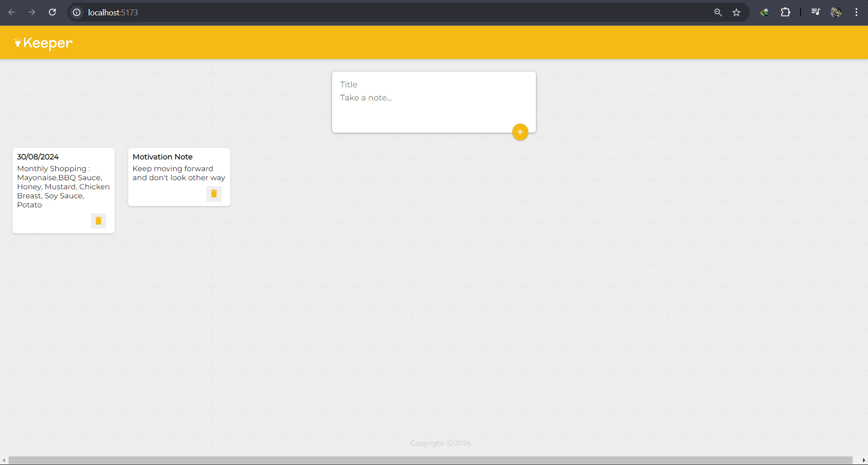The image size is (868, 465).
Task: Select the Monthly Shopping note content
Action: pyautogui.click(x=63, y=187)
